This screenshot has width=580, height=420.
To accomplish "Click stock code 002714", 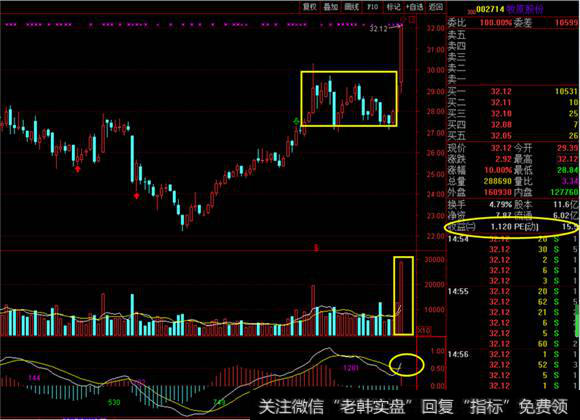I will (x=490, y=9).
